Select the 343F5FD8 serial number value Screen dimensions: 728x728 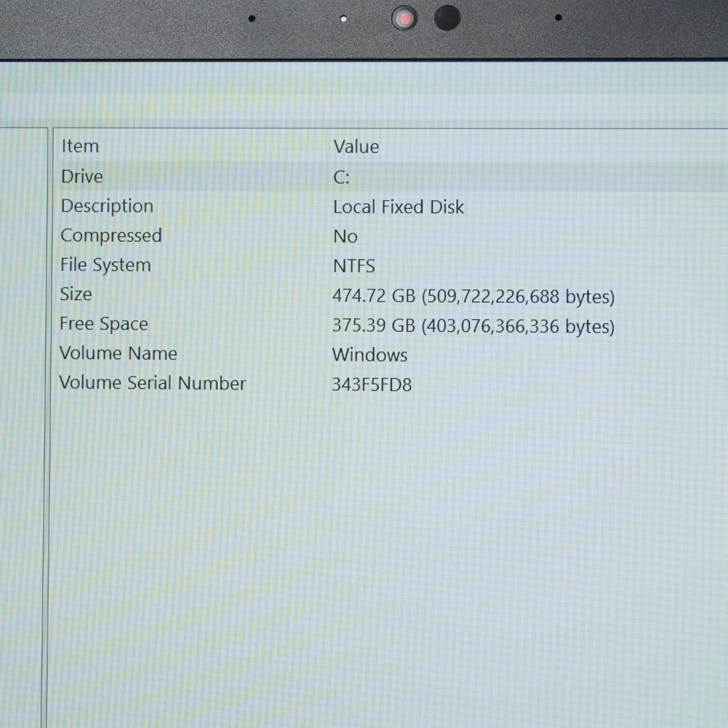372,385
